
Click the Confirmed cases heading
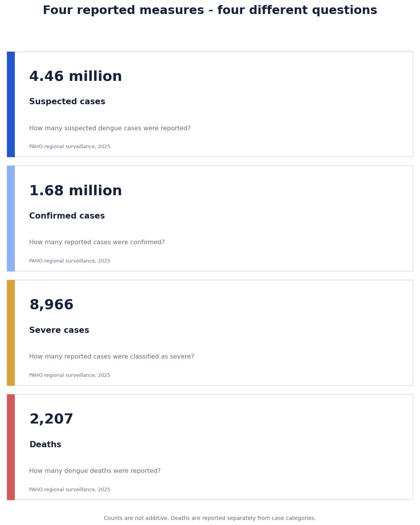(x=67, y=216)
